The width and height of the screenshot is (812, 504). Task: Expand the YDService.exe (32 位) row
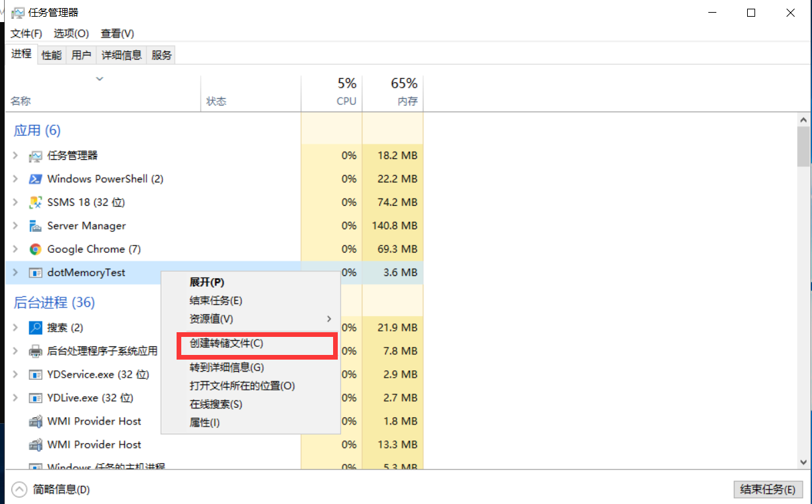pos(15,374)
